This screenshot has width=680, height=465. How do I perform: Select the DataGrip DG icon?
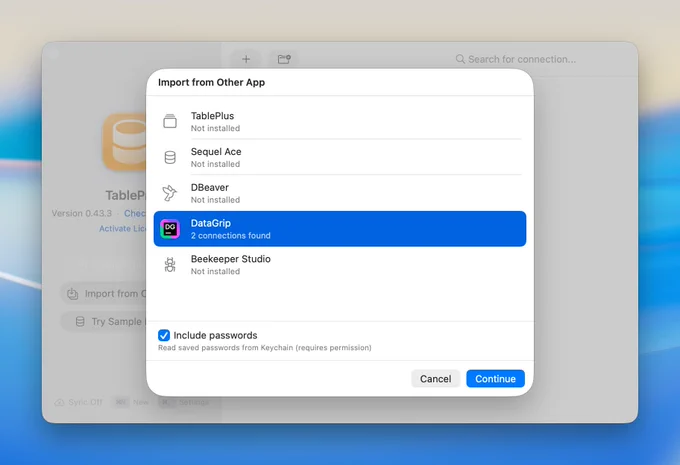170,229
